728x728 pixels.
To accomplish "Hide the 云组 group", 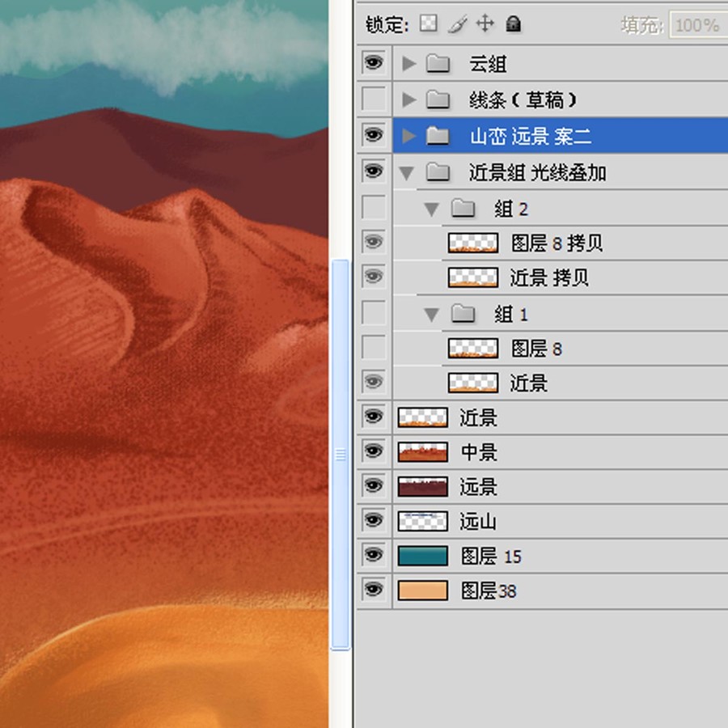I will [374, 62].
